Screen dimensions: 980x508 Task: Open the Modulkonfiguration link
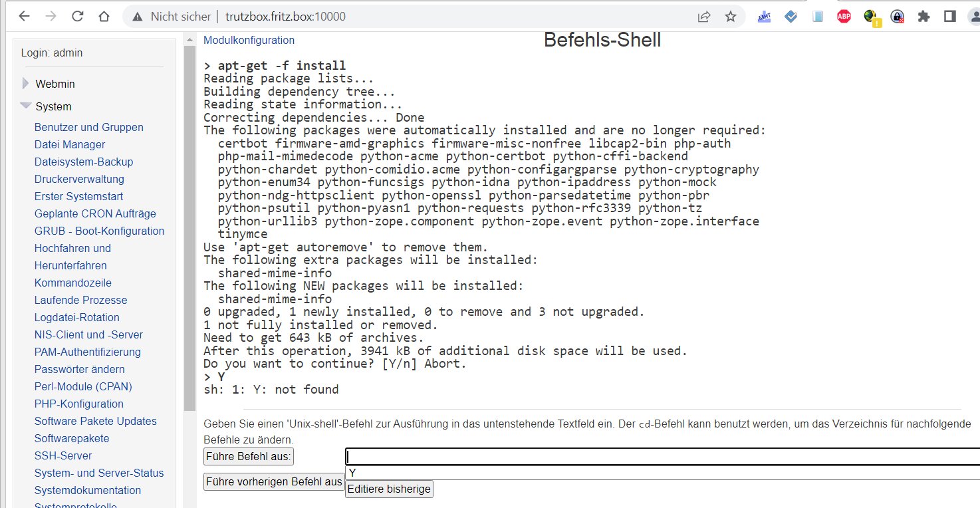[249, 40]
